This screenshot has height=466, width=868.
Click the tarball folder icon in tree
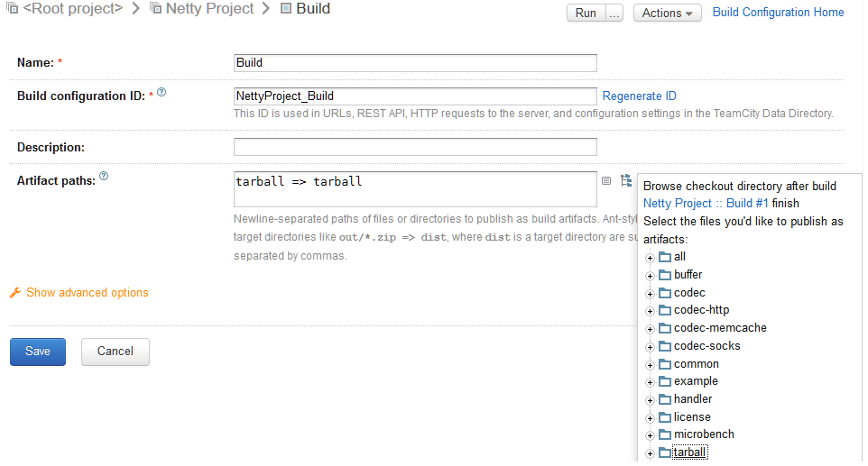(x=665, y=452)
